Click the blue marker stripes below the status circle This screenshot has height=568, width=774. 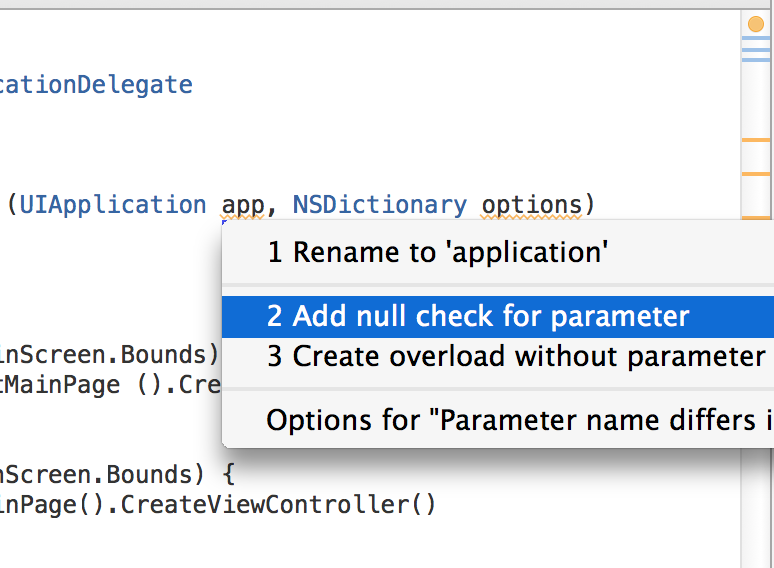click(x=755, y=50)
